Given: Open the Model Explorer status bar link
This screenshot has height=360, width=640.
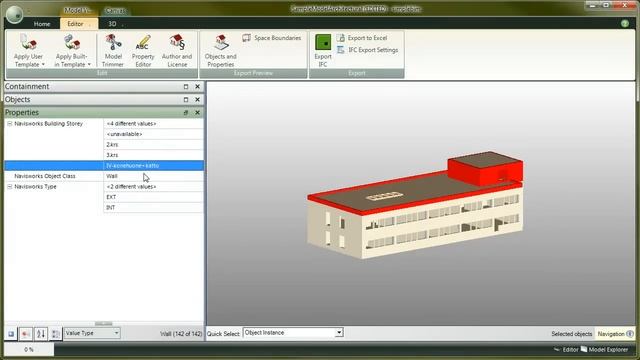Looking at the screenshot, I should pos(604,350).
